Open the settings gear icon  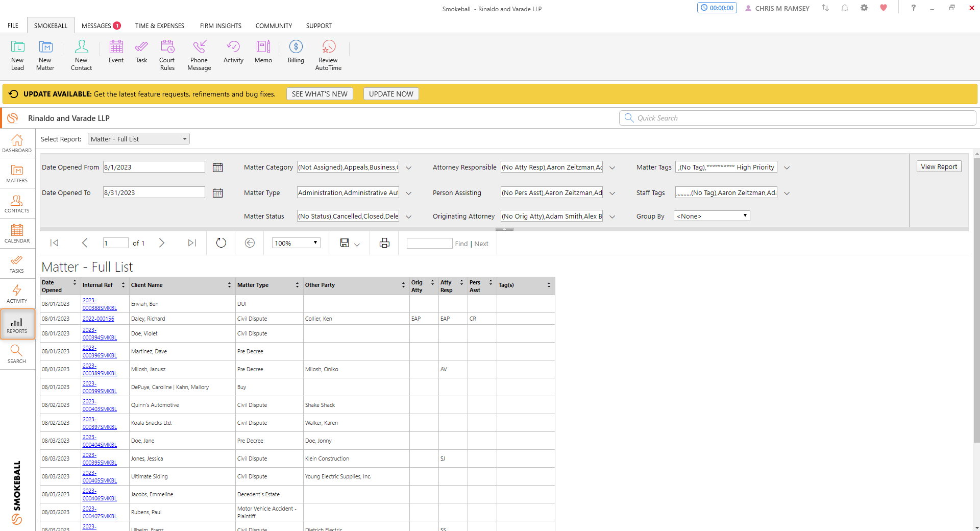pos(864,8)
